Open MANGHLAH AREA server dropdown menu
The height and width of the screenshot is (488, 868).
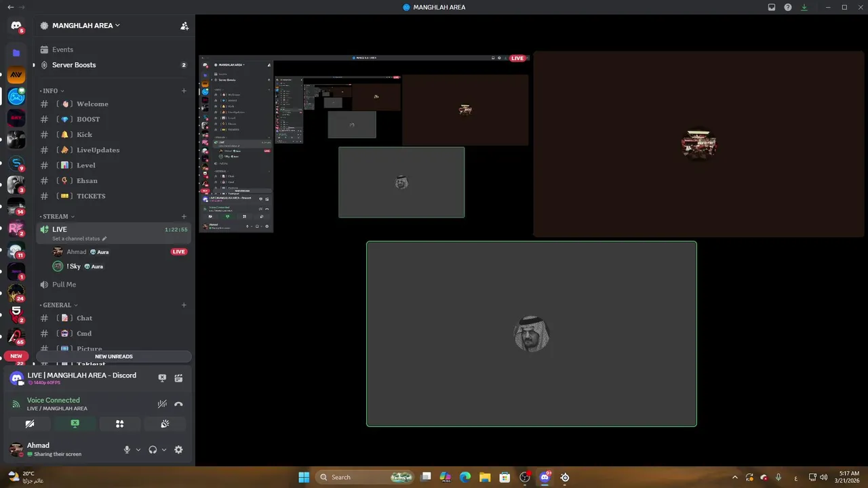pyautogui.click(x=86, y=26)
